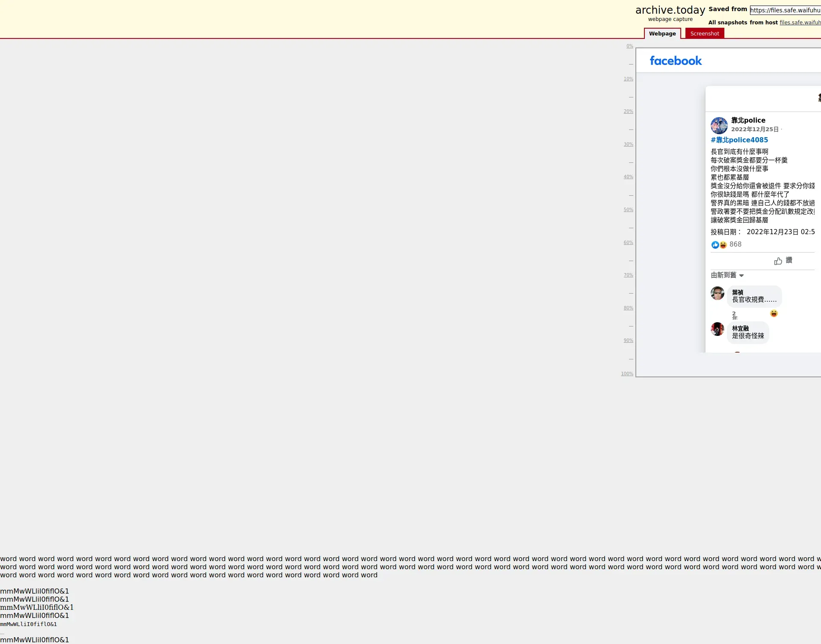Click the laughing reaction icon beside 868
Image resolution: width=821 pixels, height=644 pixels.
point(723,245)
